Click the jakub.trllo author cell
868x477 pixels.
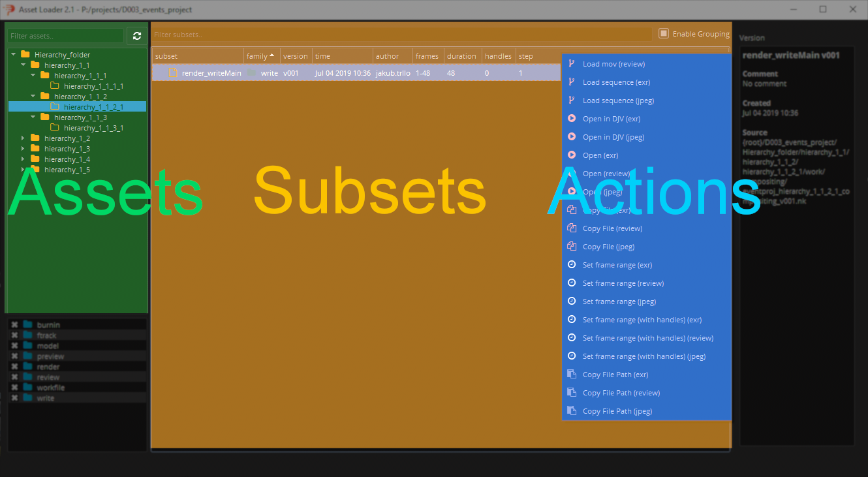[393, 73]
